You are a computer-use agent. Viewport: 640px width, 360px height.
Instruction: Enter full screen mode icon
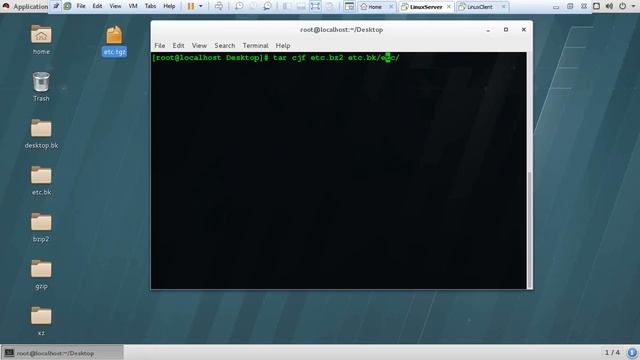[315, 6]
